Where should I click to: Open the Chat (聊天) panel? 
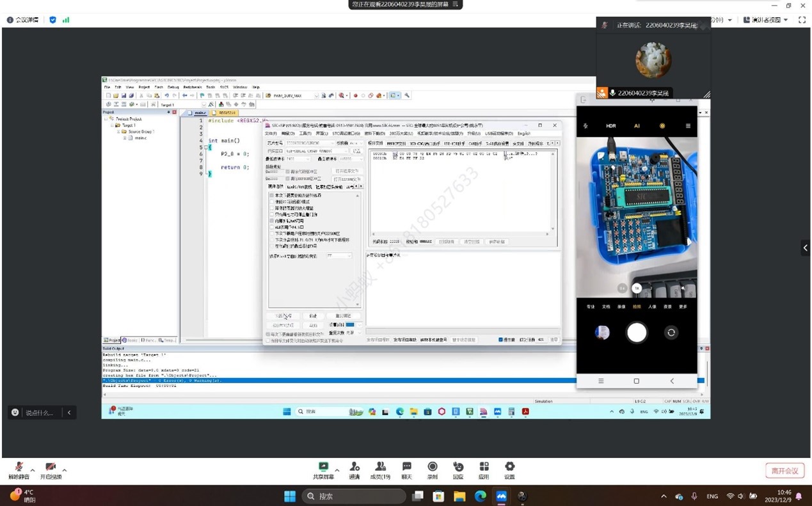[x=406, y=467]
